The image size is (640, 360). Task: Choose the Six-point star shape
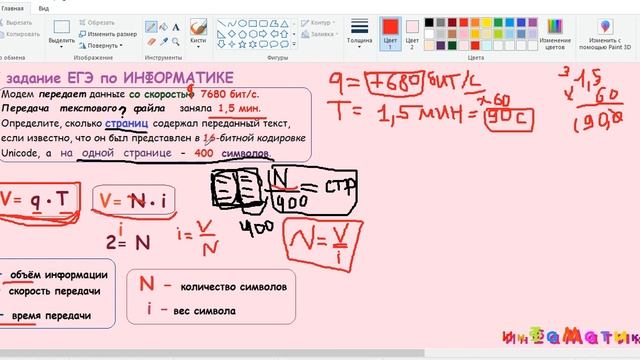(253, 44)
